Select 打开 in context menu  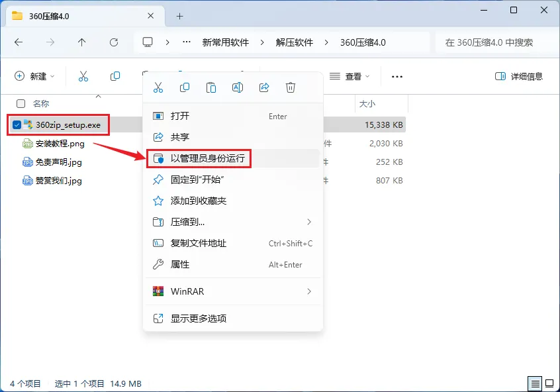click(x=232, y=116)
